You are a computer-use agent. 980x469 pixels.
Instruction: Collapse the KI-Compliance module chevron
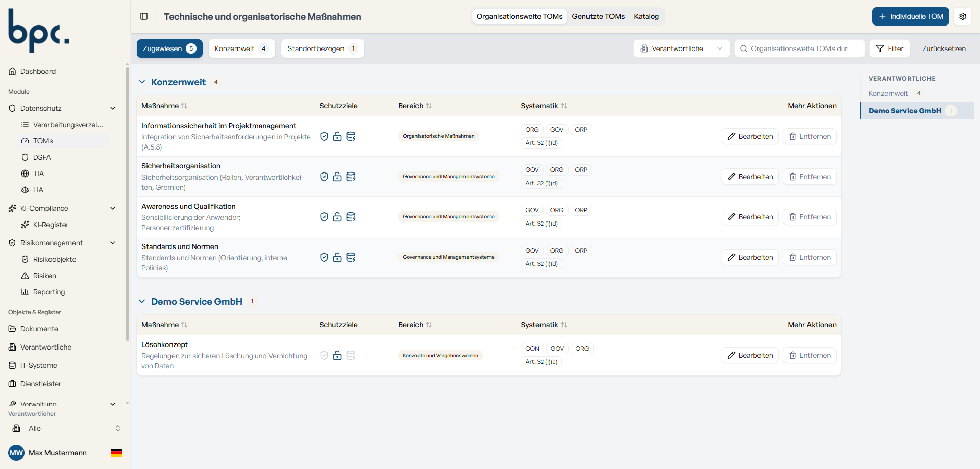[113, 208]
